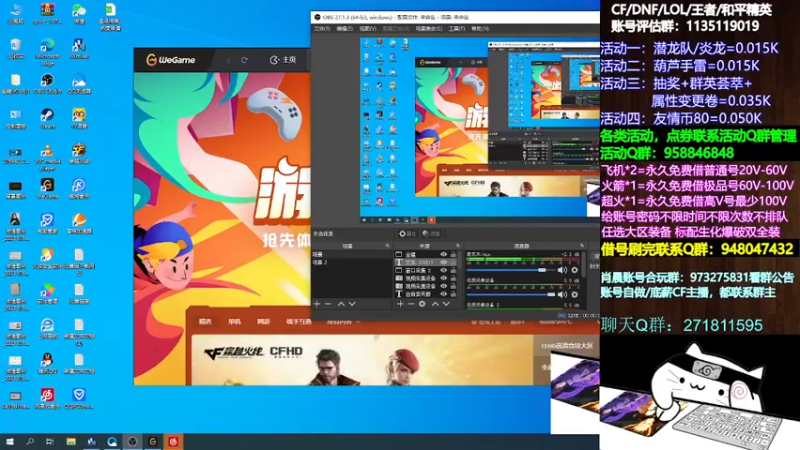Pop out the Scenes dock using its header icon
Screen dimensions: 800x450
(388, 246)
